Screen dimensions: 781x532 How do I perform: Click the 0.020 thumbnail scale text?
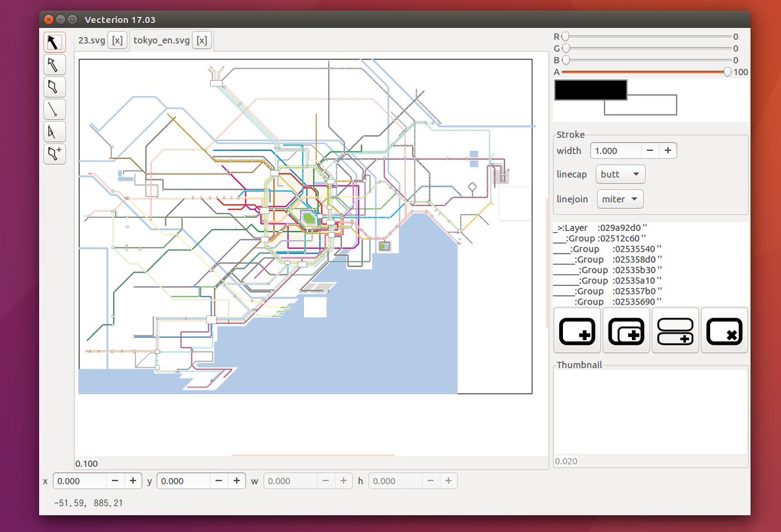[566, 461]
